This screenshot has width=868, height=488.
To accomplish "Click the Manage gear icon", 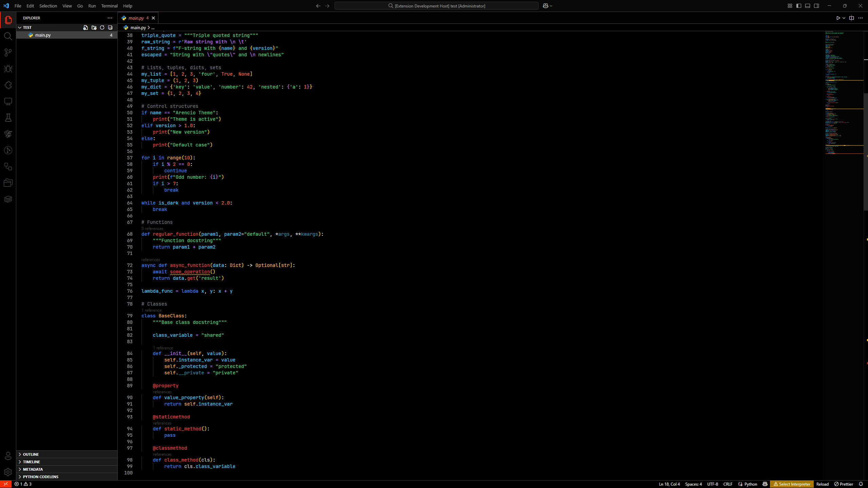I will pyautogui.click(x=8, y=472).
